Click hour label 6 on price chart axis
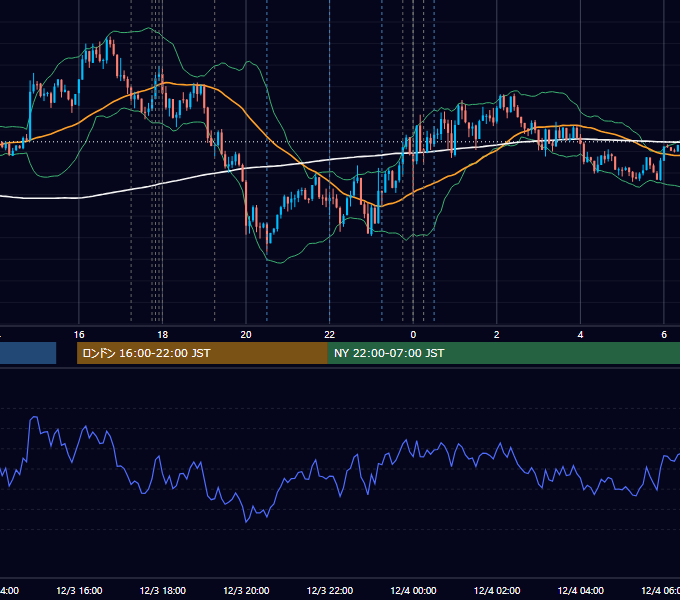Screen dimensions: 680x600 (x=664, y=335)
